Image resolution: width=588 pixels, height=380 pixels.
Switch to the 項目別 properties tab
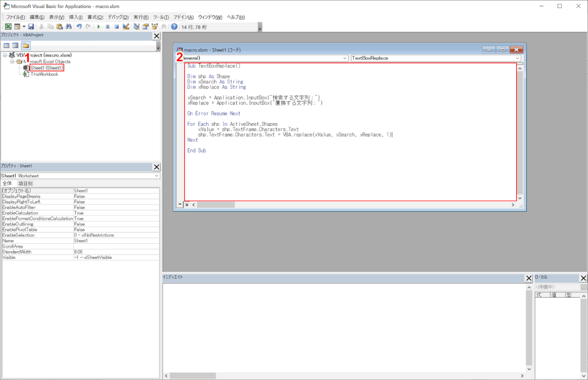tap(25, 183)
